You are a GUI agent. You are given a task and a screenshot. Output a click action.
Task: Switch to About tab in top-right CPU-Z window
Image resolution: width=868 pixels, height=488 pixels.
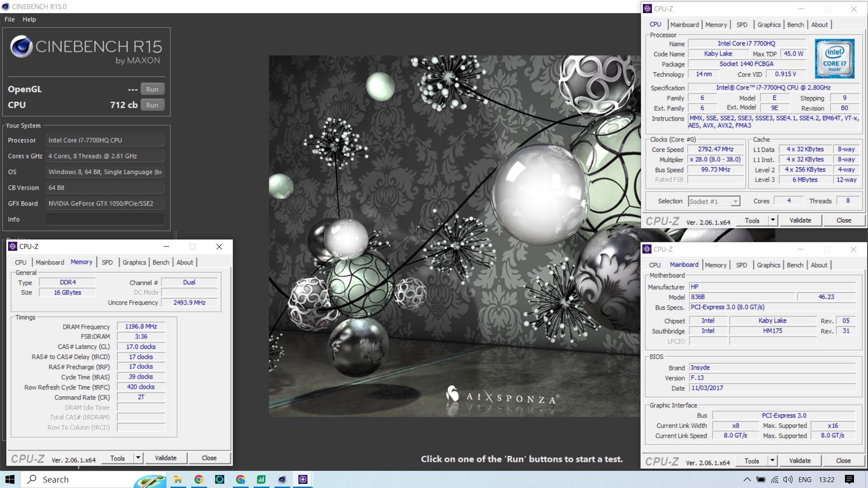pyautogui.click(x=820, y=25)
